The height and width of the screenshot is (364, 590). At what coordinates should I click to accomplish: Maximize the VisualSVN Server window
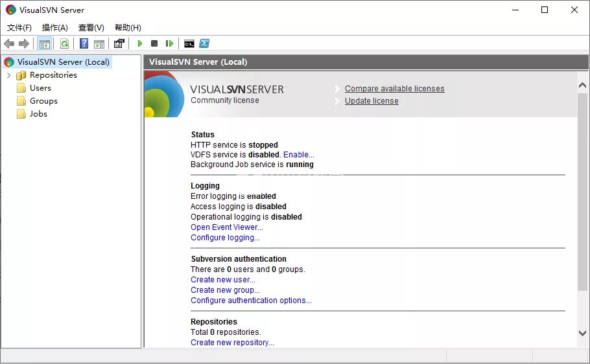545,10
